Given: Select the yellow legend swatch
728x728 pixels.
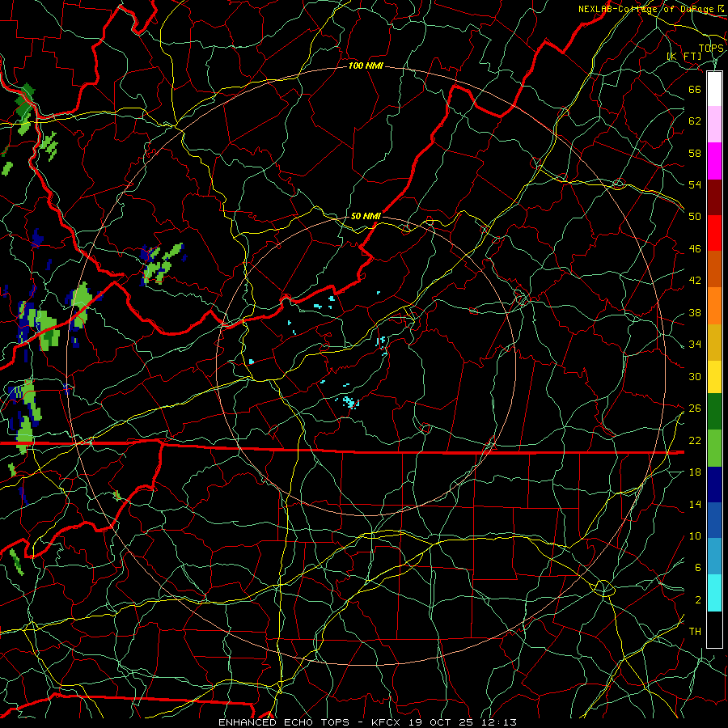Looking at the screenshot, I should 714,376.
